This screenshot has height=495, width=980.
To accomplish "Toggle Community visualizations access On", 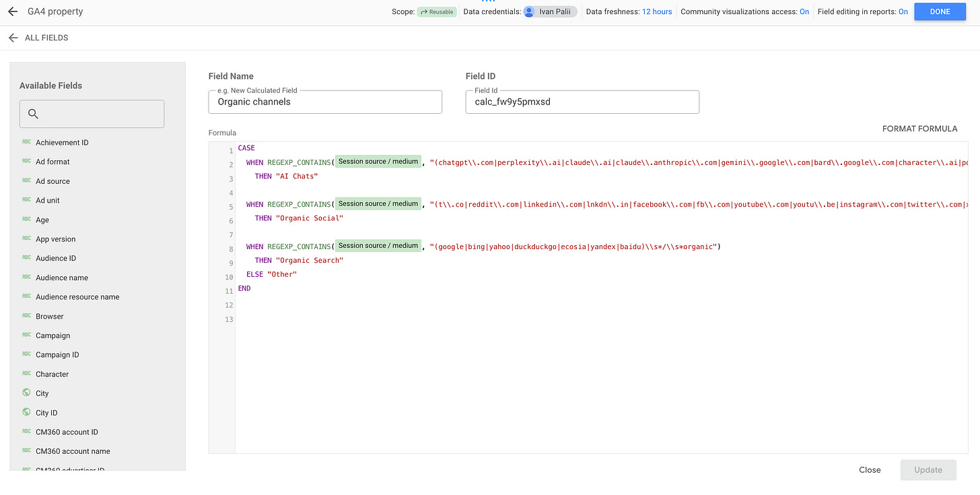I will click(x=804, y=11).
